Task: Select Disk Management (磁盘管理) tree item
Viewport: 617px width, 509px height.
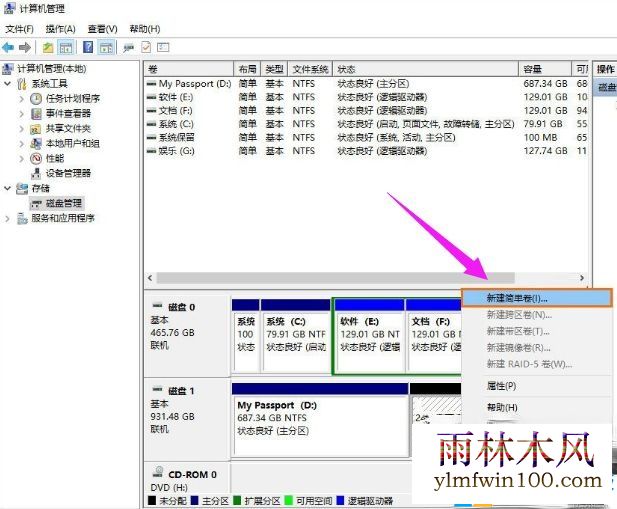Action: pos(56,203)
